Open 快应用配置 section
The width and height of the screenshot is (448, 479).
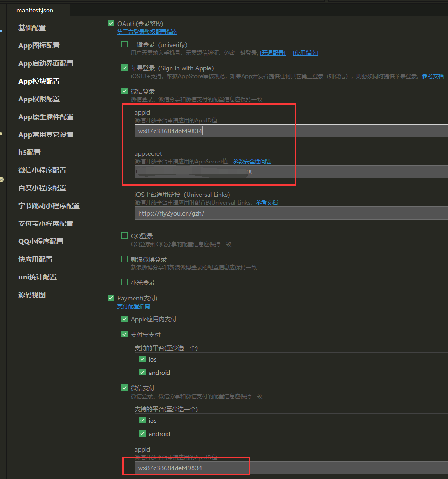tap(35, 259)
